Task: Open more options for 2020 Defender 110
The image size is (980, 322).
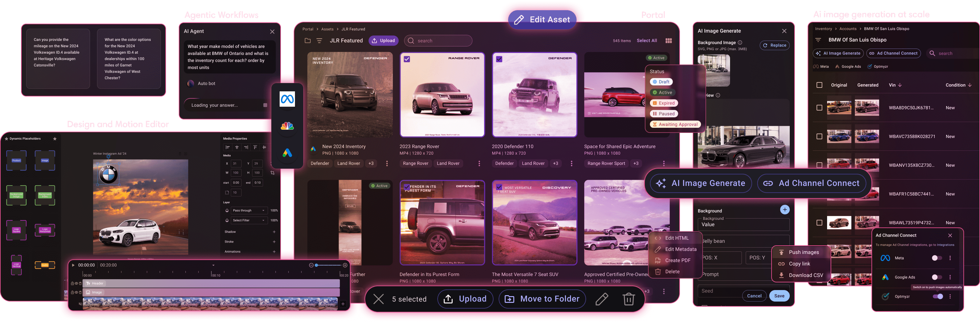Action: pos(571,163)
